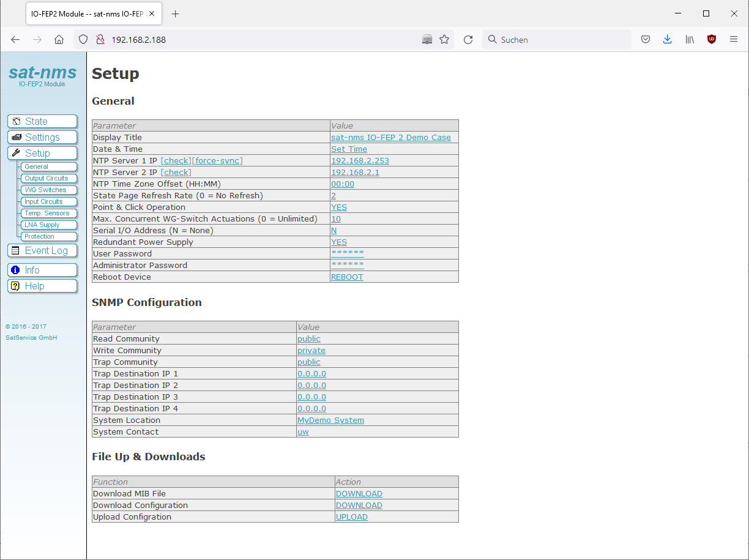Bookmark page with the star icon
Screen dimensions: 749x560
click(x=444, y=40)
